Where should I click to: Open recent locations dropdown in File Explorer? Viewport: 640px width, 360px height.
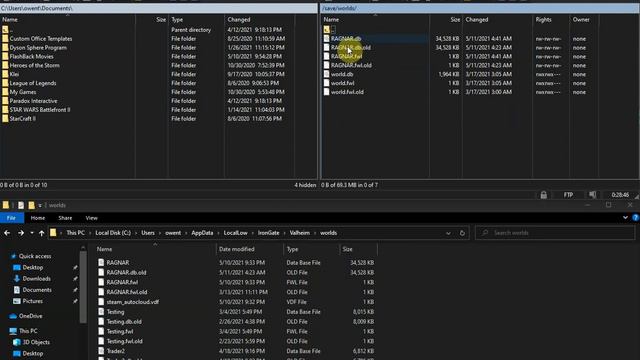tap(31, 233)
